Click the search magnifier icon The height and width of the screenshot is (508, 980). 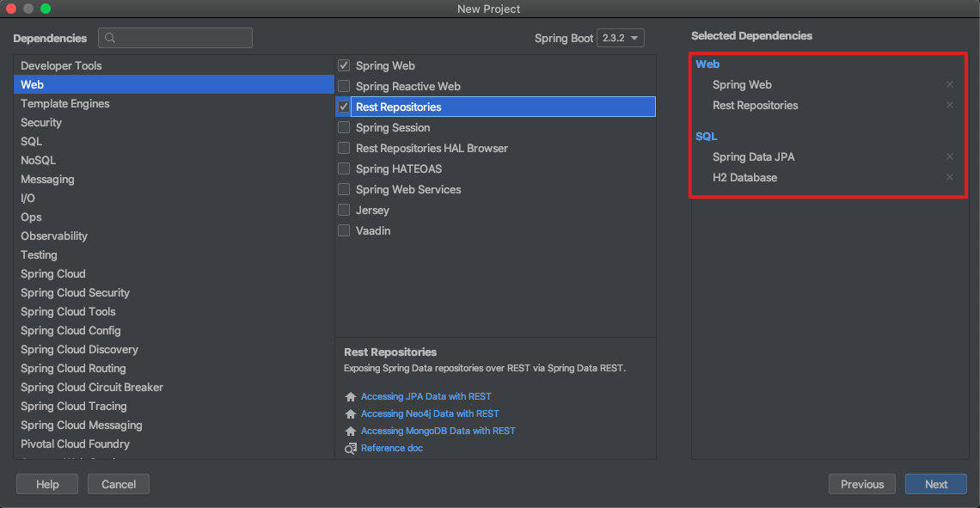(x=111, y=38)
